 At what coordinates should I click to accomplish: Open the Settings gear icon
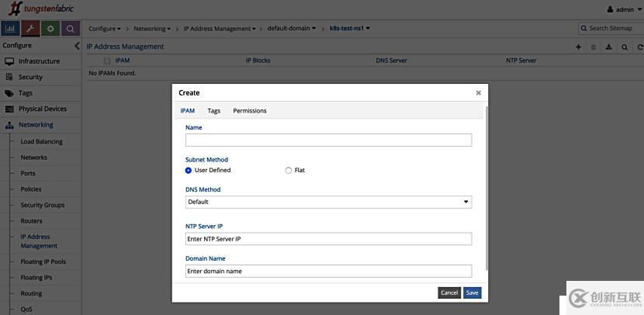[x=50, y=29]
